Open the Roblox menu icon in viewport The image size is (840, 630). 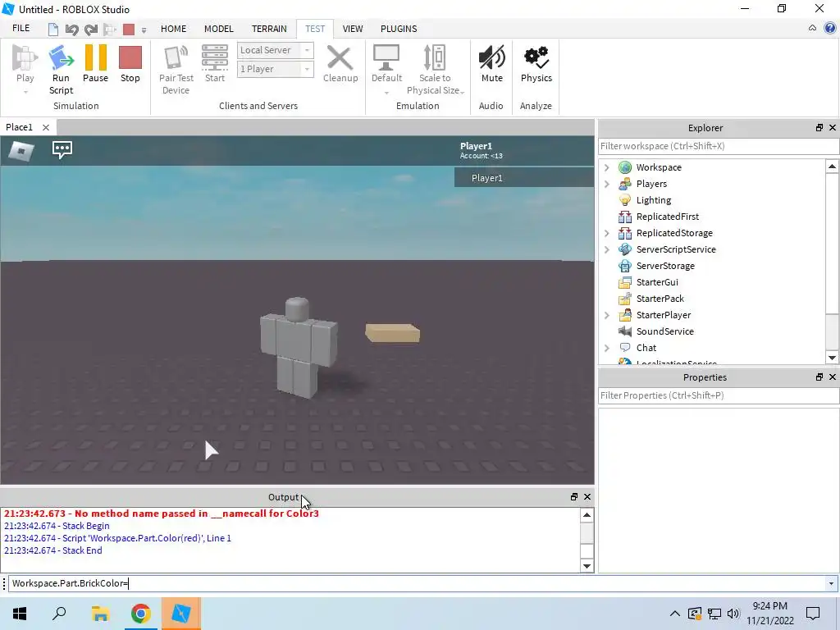click(x=21, y=151)
